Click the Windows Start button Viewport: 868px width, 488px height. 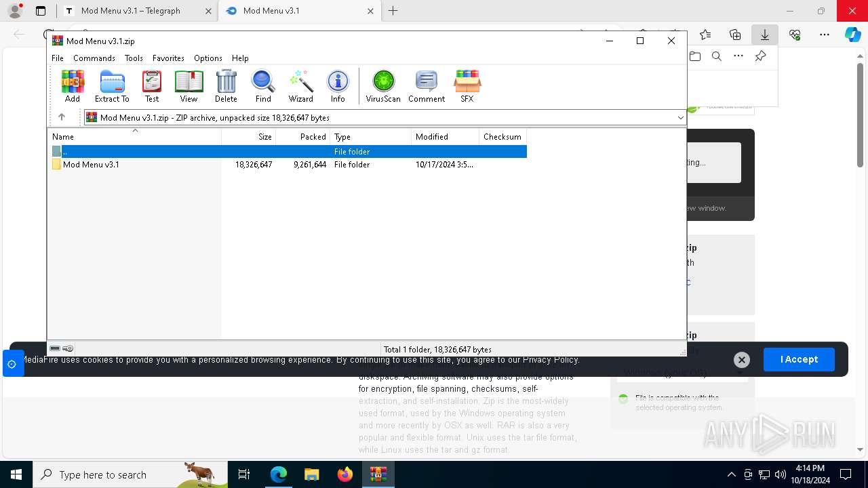16,474
